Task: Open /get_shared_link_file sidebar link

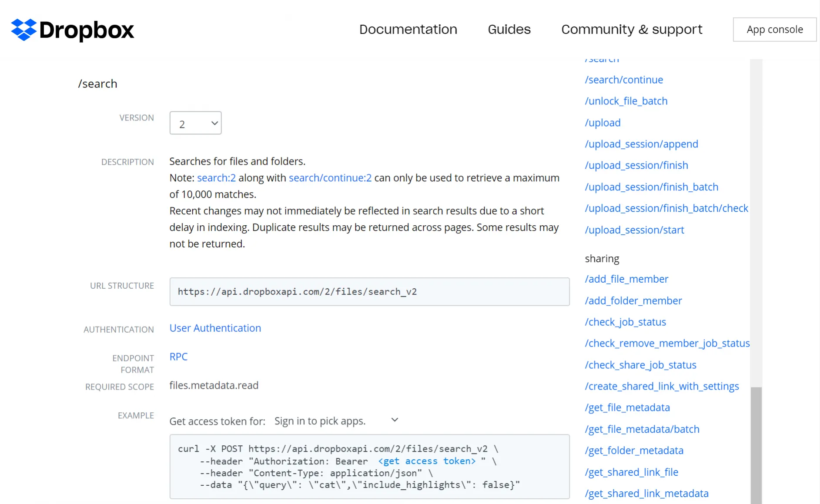Action: pos(631,472)
